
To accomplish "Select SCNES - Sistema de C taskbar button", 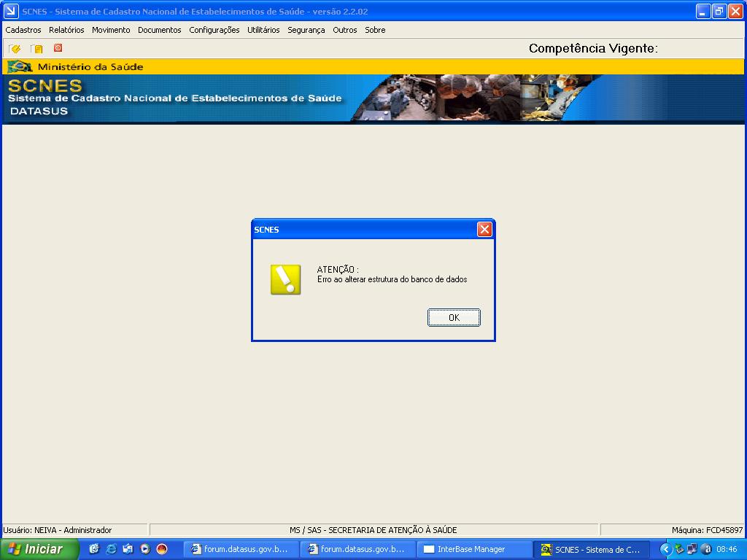I will pos(592,550).
